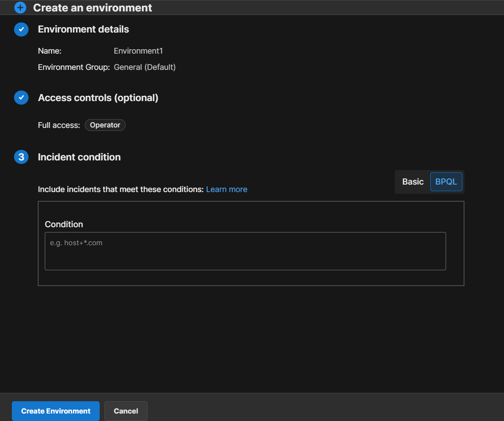The image size is (504, 421).
Task: Click the Environment1 name value
Action: tap(138, 51)
